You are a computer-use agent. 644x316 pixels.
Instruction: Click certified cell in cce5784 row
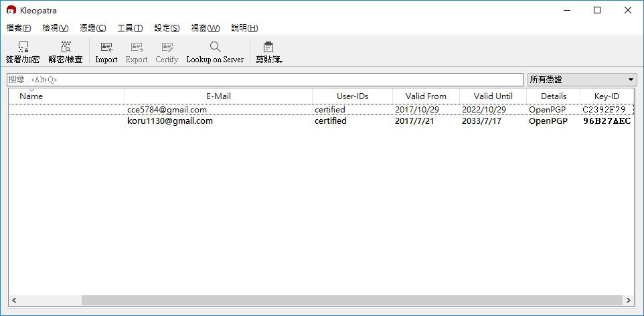coord(330,110)
